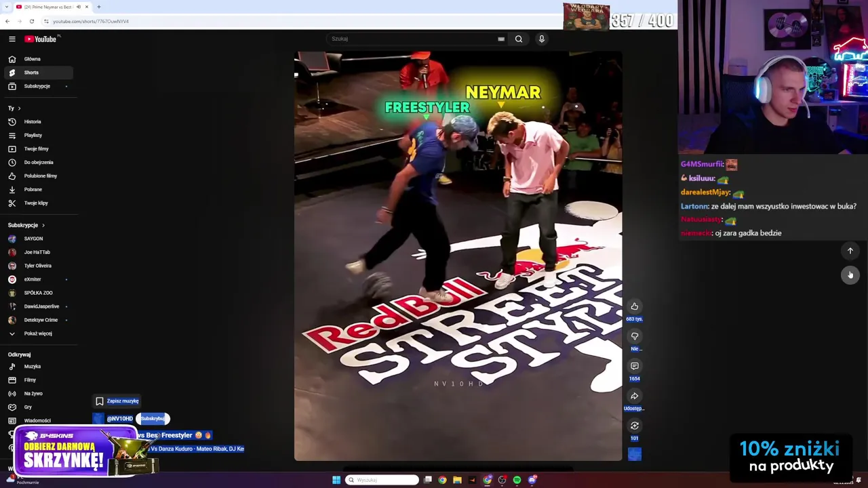The height and width of the screenshot is (488, 868).
Task: Click the taskbar Wyszukaj search box
Action: [382, 480]
